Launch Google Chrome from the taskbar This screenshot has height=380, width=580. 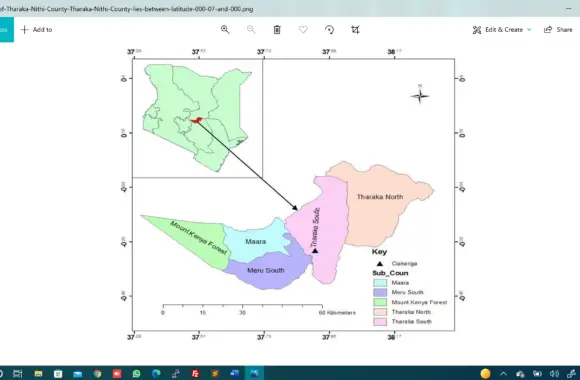click(97, 374)
